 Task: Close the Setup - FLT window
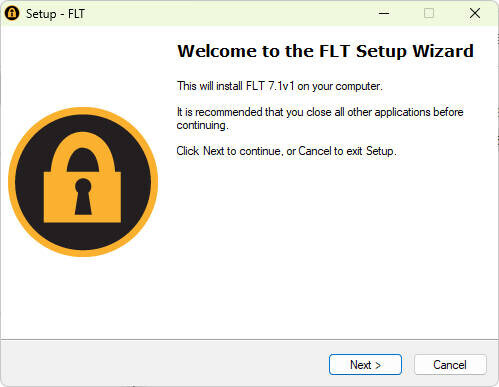click(475, 13)
